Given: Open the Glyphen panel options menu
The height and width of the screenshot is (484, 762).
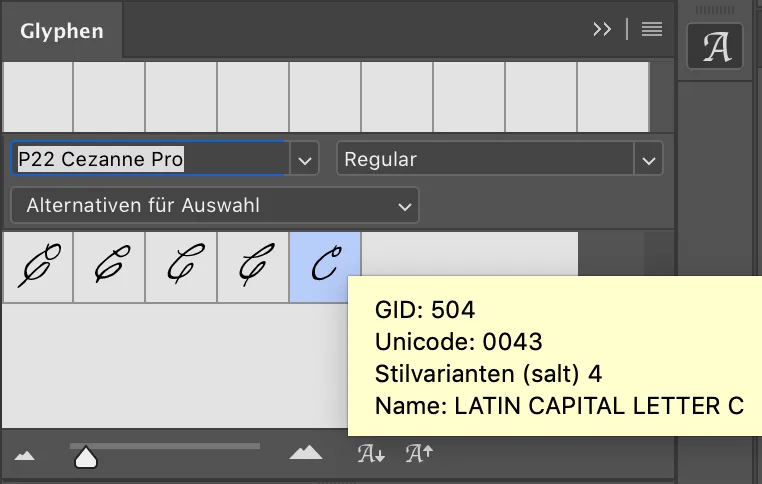Looking at the screenshot, I should pos(652,30).
